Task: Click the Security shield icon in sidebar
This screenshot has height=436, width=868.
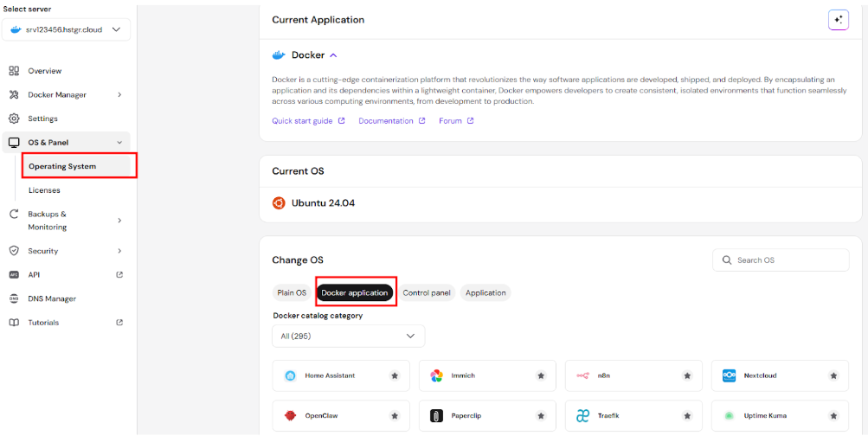Action: [x=14, y=251]
